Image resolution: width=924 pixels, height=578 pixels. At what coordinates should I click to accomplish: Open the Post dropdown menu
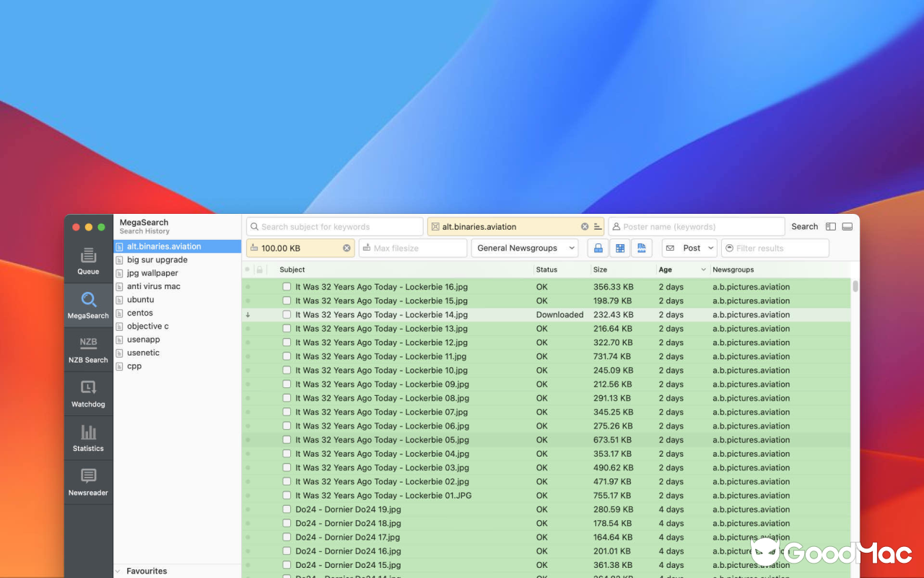tap(689, 248)
